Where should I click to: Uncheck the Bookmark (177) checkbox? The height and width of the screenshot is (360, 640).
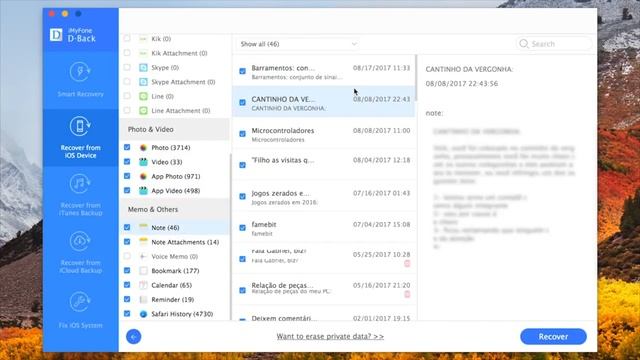(x=127, y=270)
